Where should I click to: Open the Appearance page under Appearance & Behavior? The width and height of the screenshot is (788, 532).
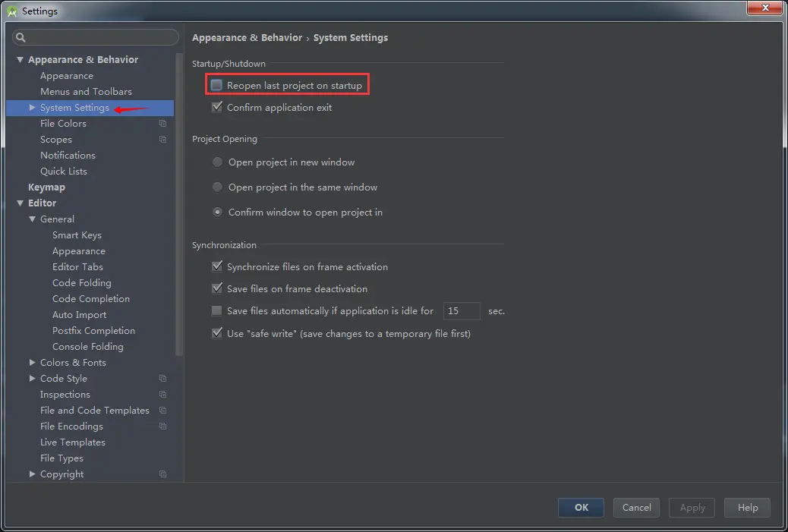pos(67,76)
